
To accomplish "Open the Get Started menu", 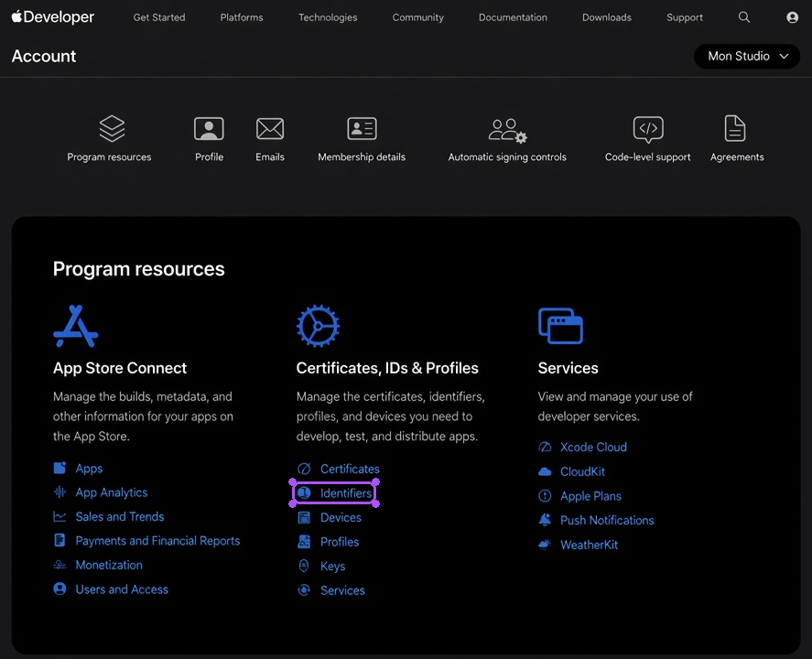I will [159, 17].
